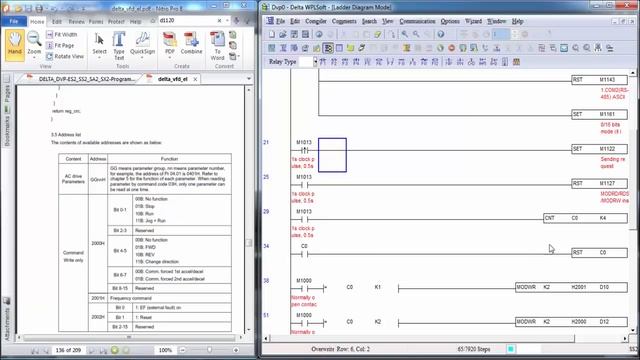The image size is (640, 360).
Task: Click the search field containing d1120
Action: (x=188, y=20)
